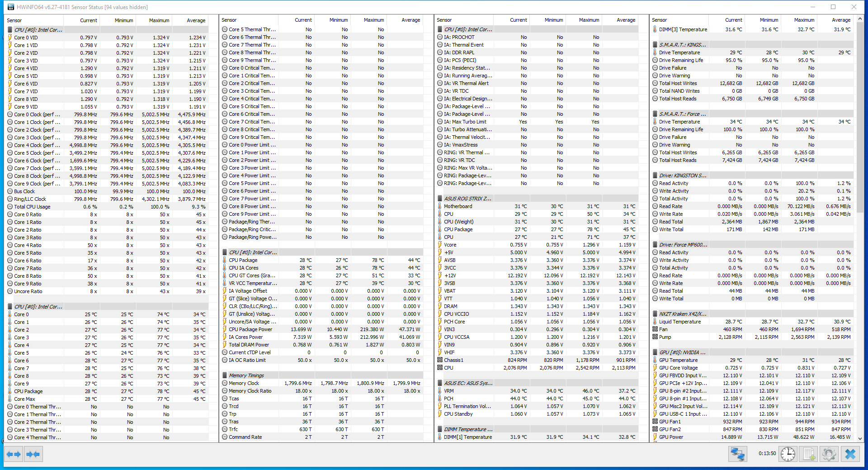This screenshot has width=868, height=470.
Task: Click the lightning icon beside Vcore
Action: click(x=440, y=245)
